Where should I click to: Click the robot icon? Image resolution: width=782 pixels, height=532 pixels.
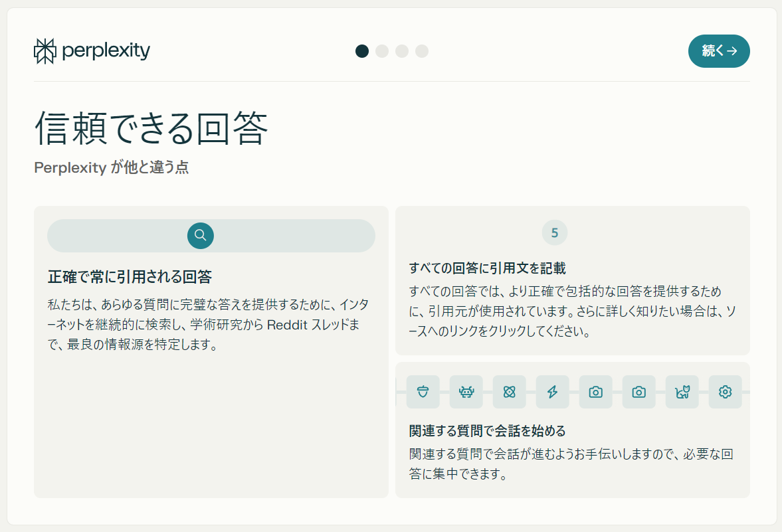pyautogui.click(x=466, y=392)
